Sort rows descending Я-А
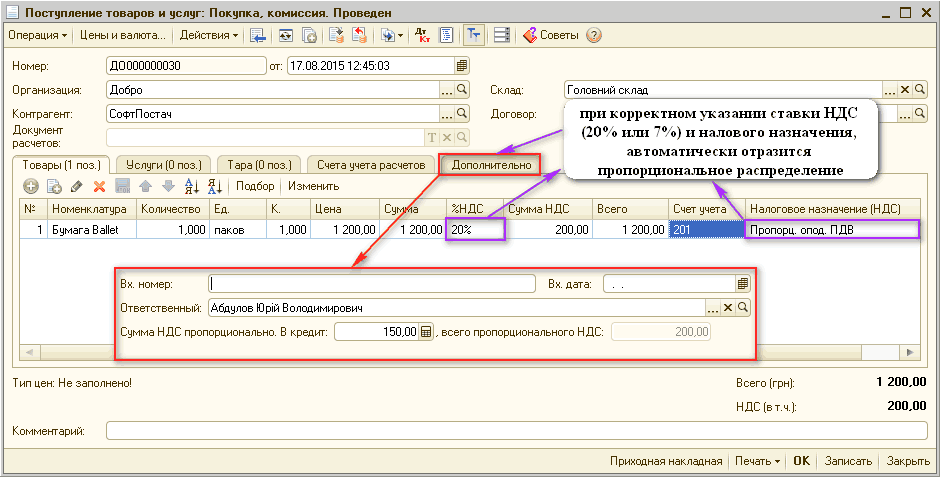This screenshot has width=940, height=477. [215, 186]
